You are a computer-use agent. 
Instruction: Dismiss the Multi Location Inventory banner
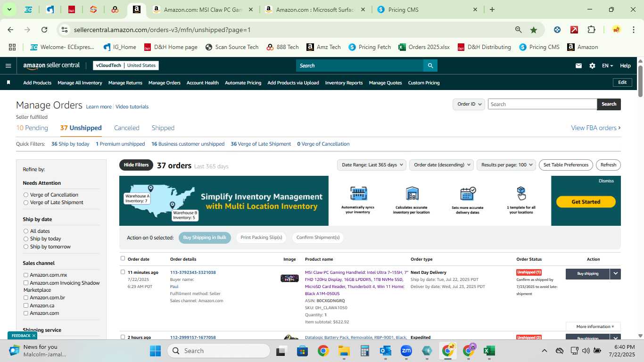606,181
